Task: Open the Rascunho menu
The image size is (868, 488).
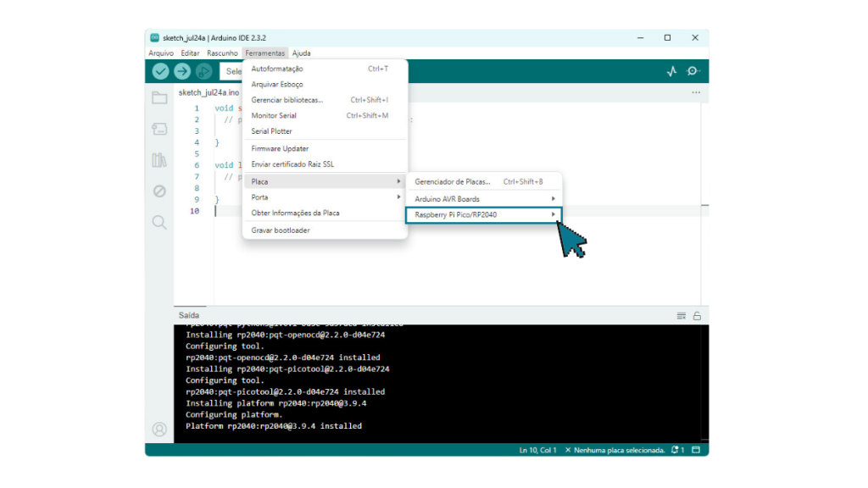Action: pyautogui.click(x=222, y=53)
